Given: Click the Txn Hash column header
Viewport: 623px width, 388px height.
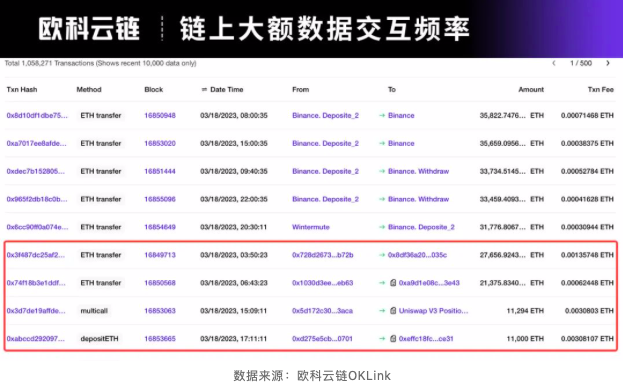Looking at the screenshot, I should pyautogui.click(x=22, y=89).
